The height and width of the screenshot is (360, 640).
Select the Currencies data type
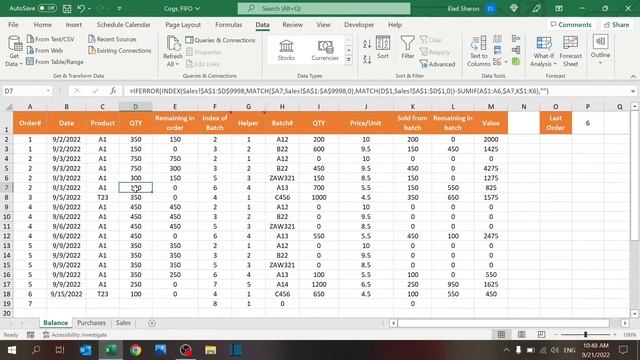point(325,50)
